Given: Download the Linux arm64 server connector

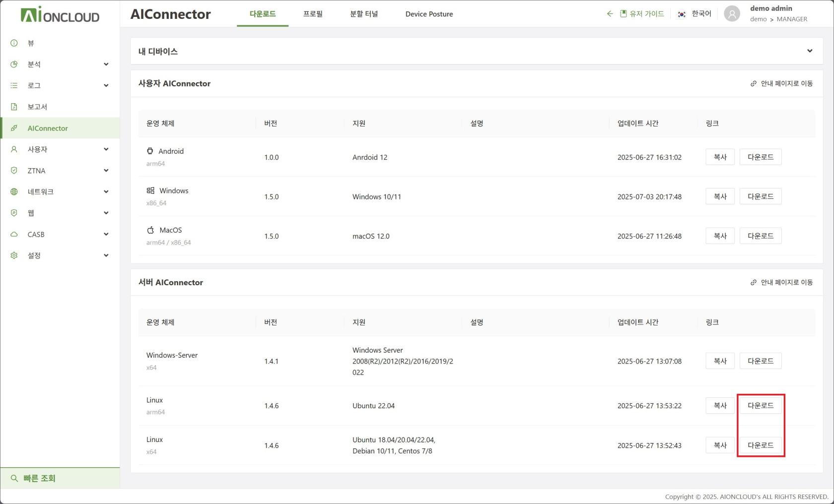Looking at the screenshot, I should coord(760,406).
